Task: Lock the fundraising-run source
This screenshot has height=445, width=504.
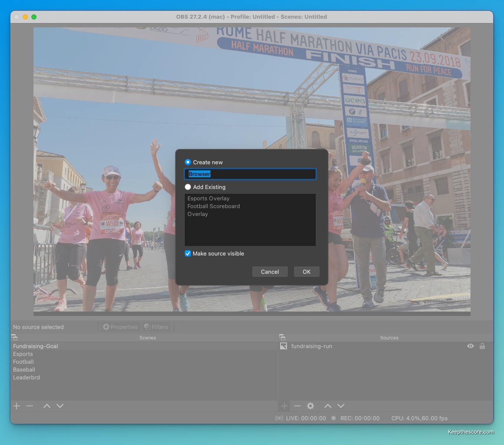Action: click(x=482, y=346)
